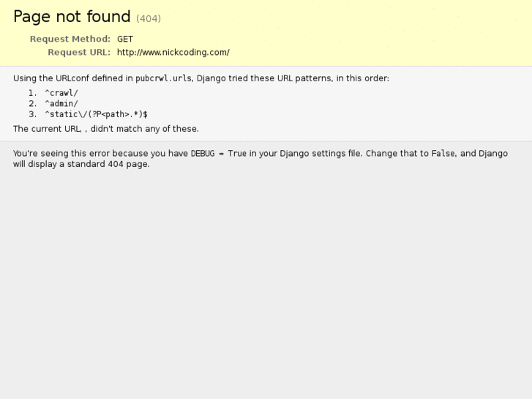Click "The current URL" sentence
532x399 pixels.
click(105, 129)
